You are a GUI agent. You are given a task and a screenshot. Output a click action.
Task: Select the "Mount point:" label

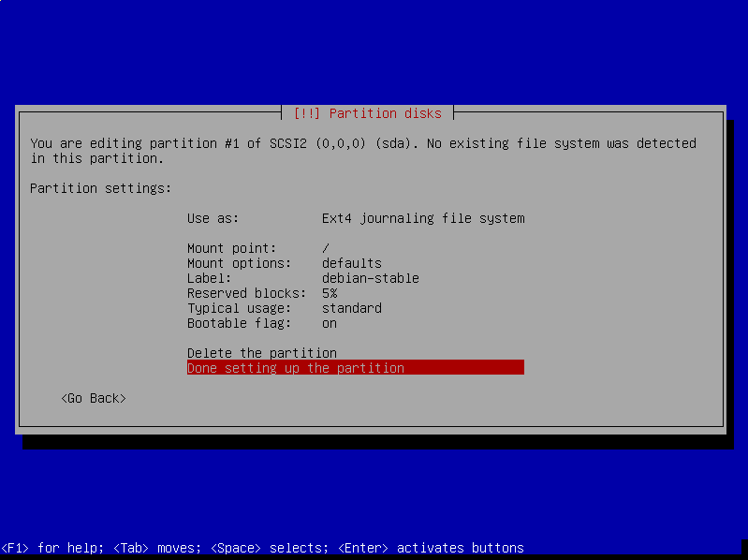(231, 248)
